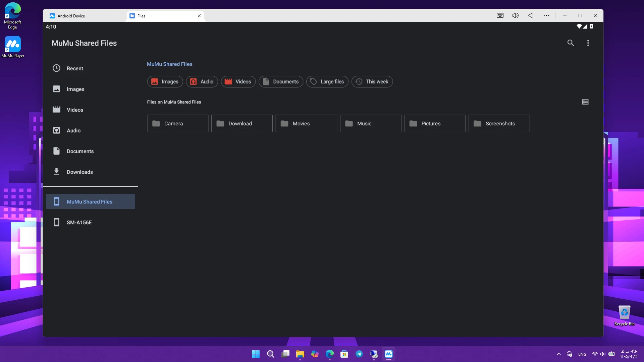Viewport: 644px width, 362px height.
Task: Filter by Videos chip
Action: (238, 81)
